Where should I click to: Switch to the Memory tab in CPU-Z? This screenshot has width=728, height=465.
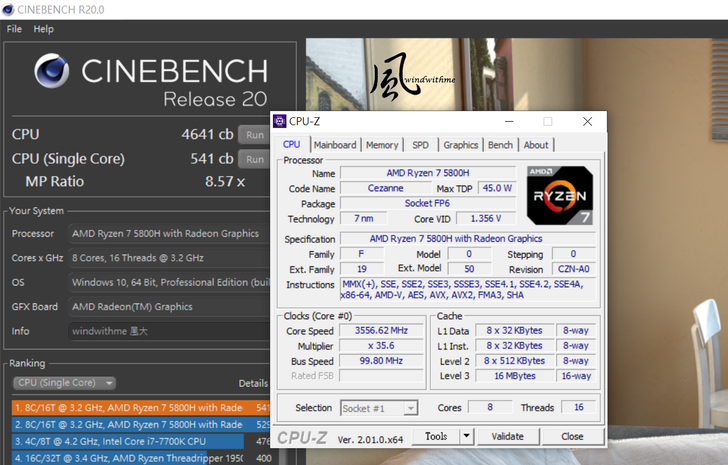381,145
